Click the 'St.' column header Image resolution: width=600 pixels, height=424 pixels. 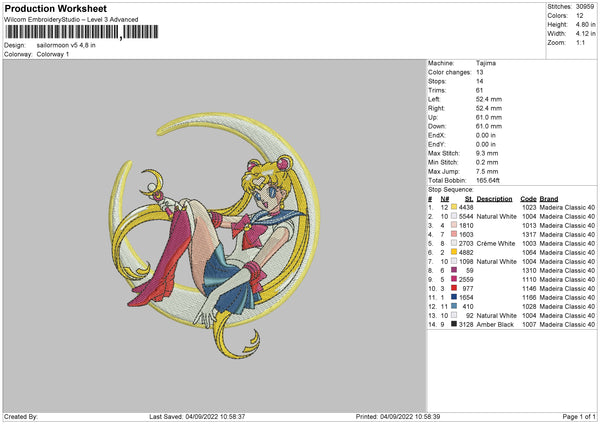469,199
